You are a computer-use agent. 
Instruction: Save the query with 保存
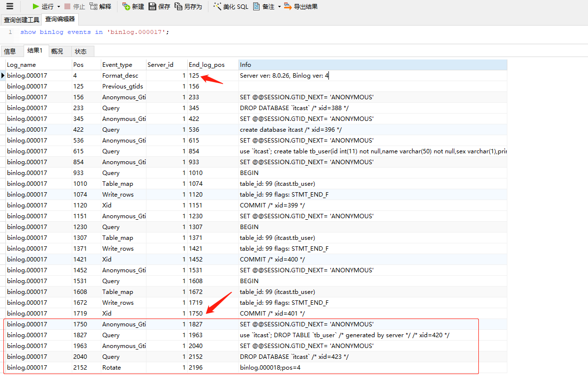pos(159,7)
